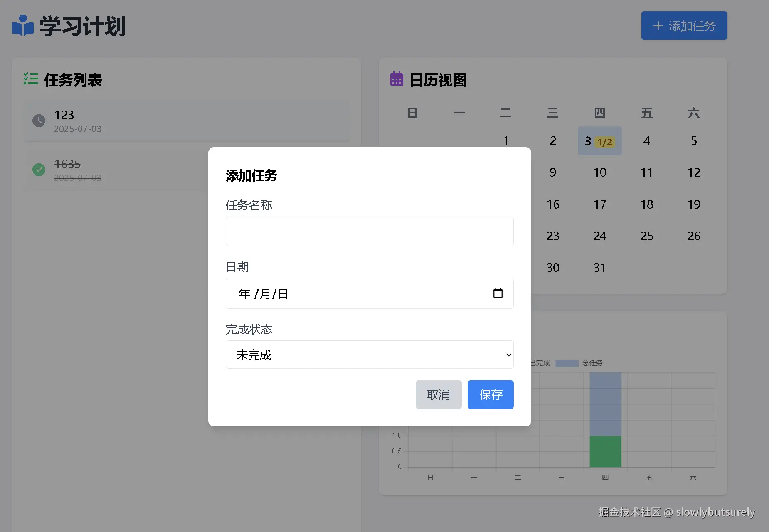Select calendar day 16

pyautogui.click(x=553, y=204)
